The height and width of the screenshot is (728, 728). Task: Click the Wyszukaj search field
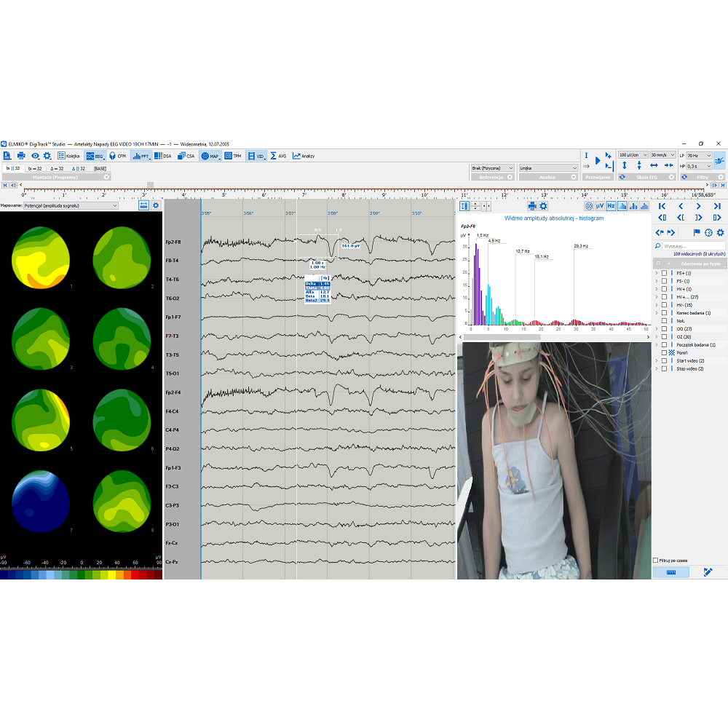(692, 246)
